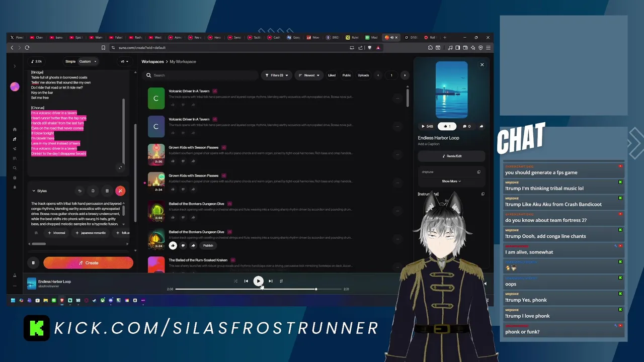Click the main play button in player
This screenshot has width=644, height=362.
pos(258,281)
